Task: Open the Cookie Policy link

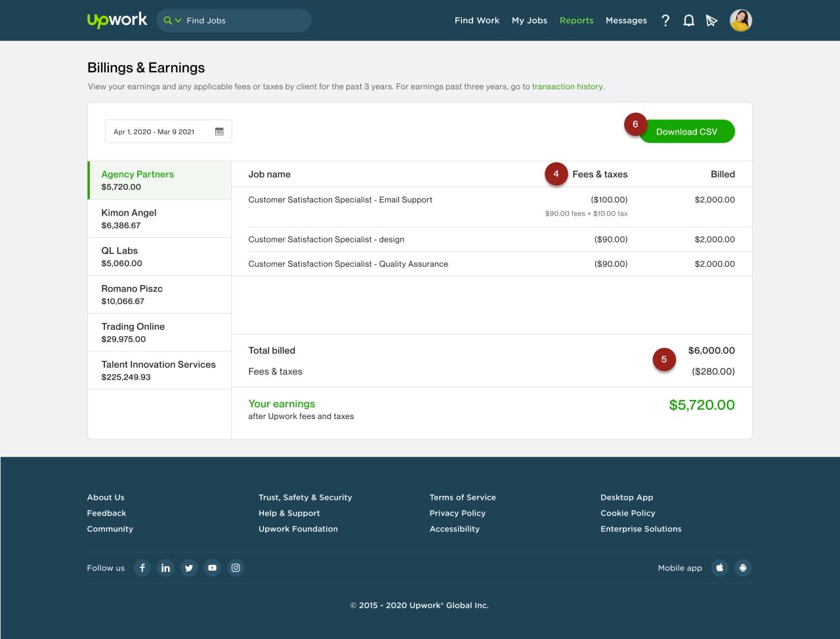Action: tap(627, 514)
